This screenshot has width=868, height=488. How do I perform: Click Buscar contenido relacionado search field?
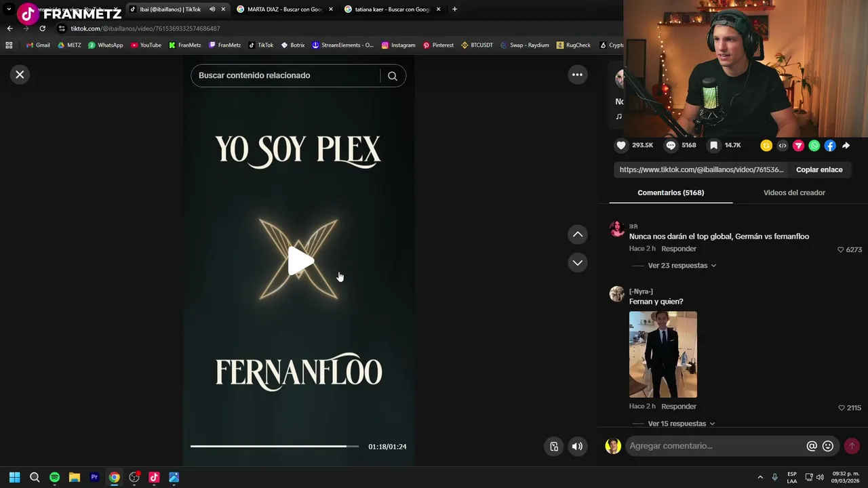click(x=285, y=75)
